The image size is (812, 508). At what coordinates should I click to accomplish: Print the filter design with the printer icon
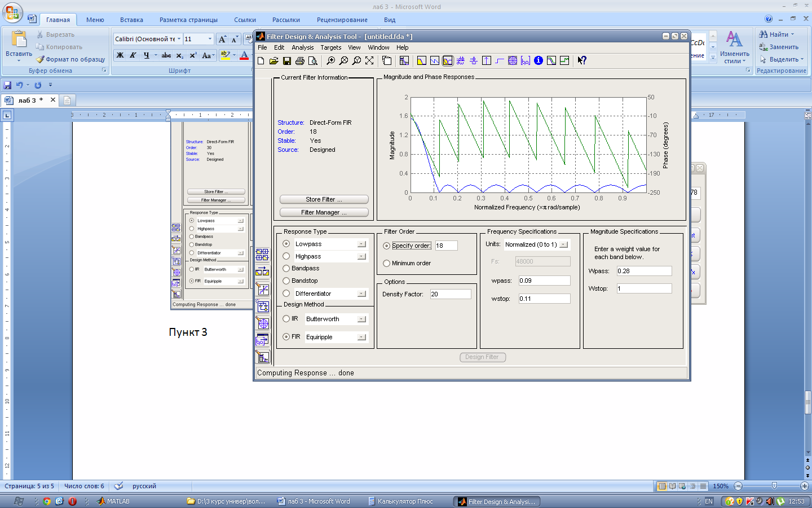pyautogui.click(x=299, y=60)
